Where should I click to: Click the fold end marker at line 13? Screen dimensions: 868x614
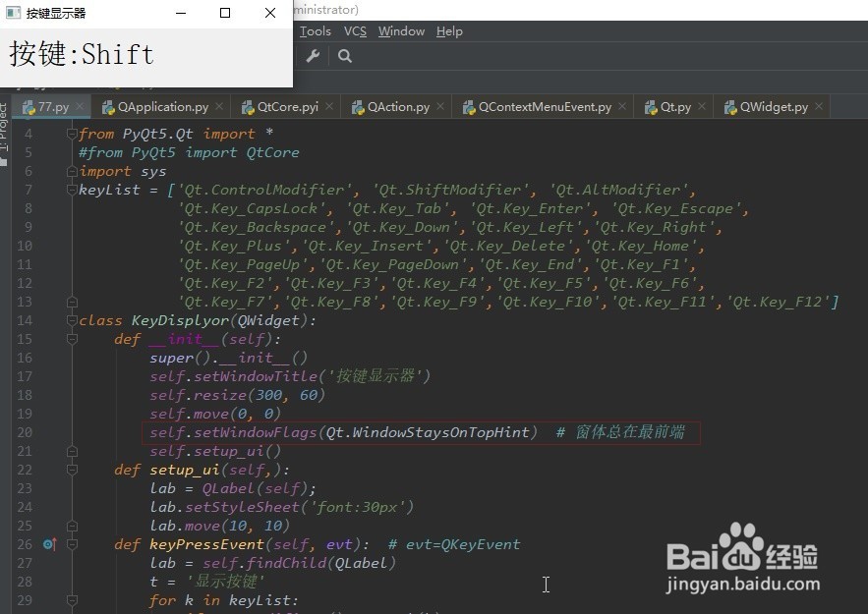pyautogui.click(x=72, y=302)
